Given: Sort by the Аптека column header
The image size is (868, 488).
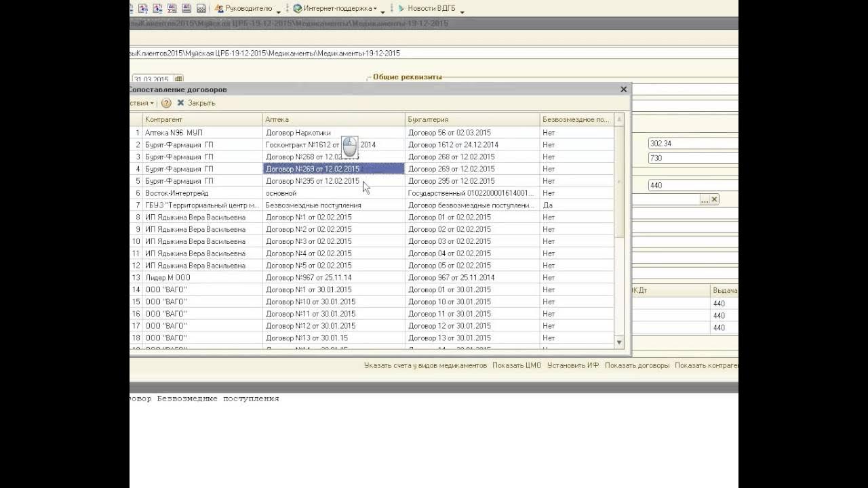Looking at the screenshot, I should (x=334, y=120).
